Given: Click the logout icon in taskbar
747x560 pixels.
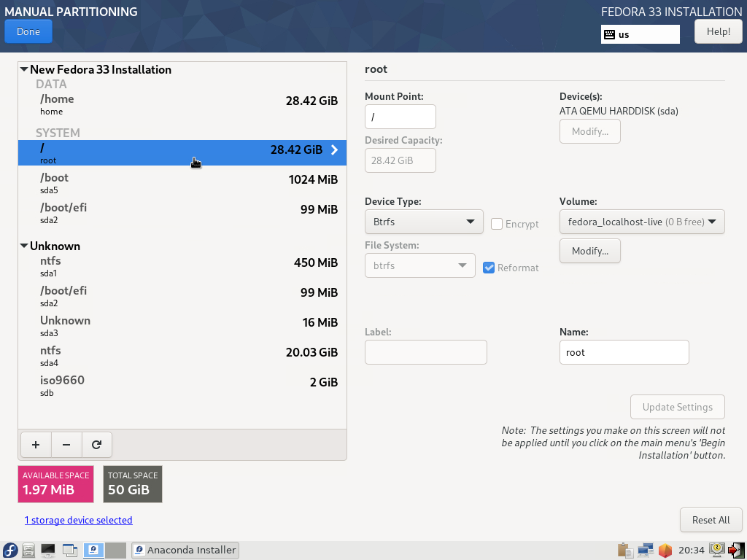Looking at the screenshot, I should click(735, 550).
